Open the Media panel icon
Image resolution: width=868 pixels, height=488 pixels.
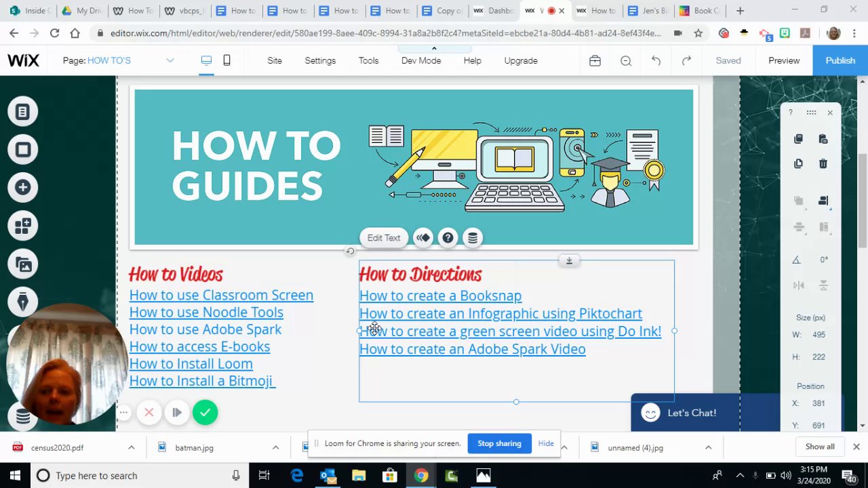pos(23,265)
